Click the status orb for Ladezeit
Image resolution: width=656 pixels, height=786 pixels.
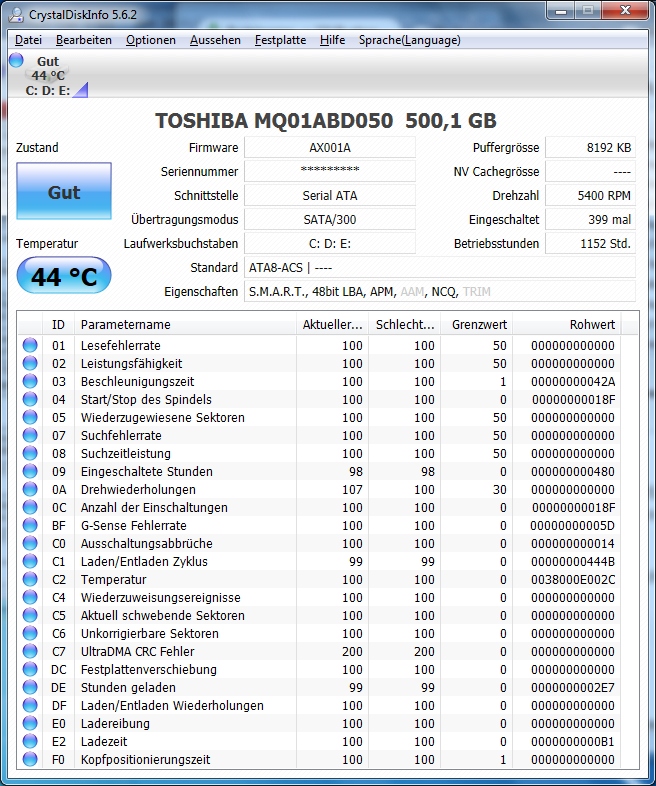click(30, 742)
